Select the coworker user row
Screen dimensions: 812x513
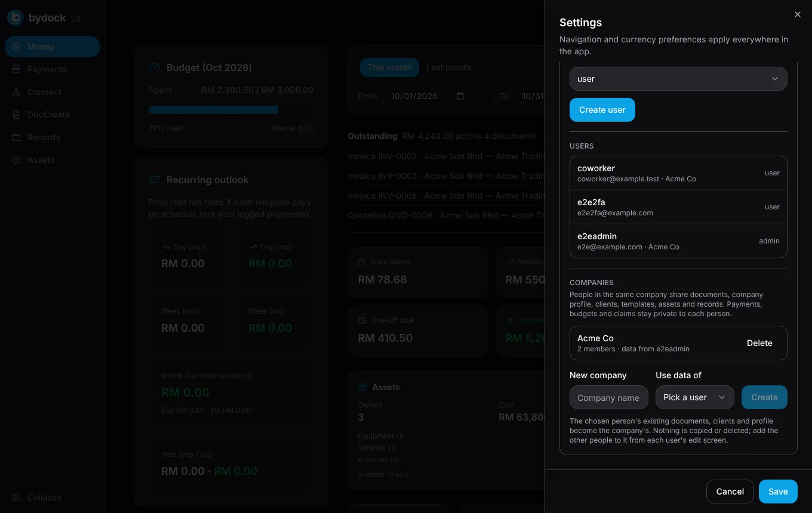[x=678, y=173]
